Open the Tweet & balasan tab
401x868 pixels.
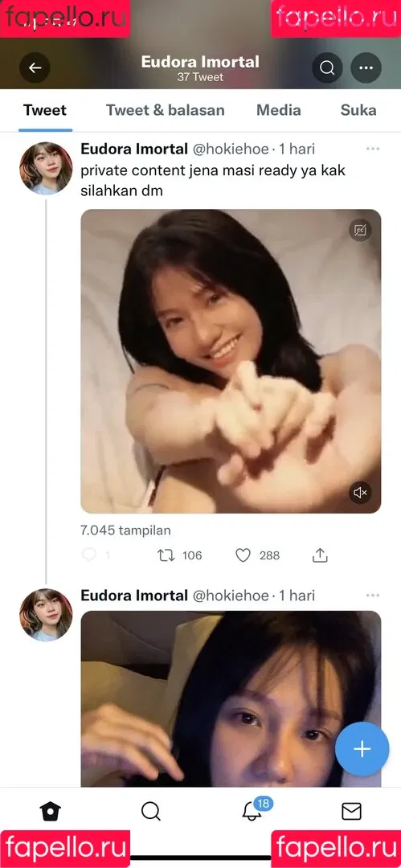click(x=165, y=110)
